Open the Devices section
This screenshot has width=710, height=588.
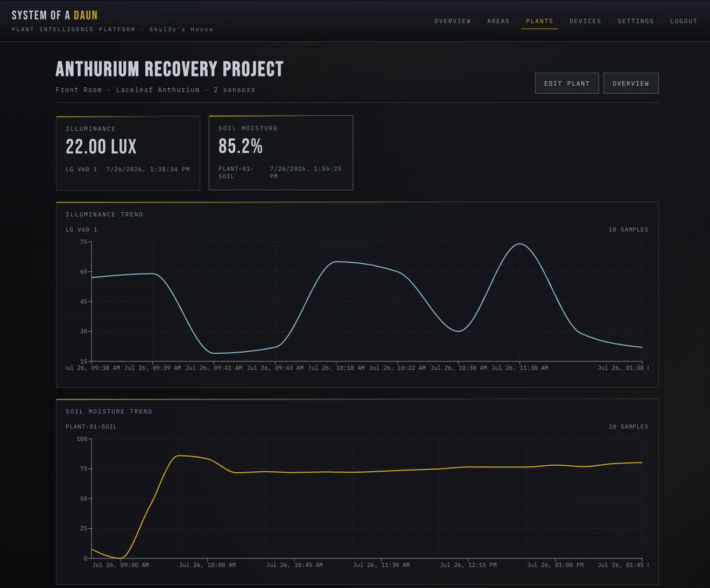tap(585, 21)
